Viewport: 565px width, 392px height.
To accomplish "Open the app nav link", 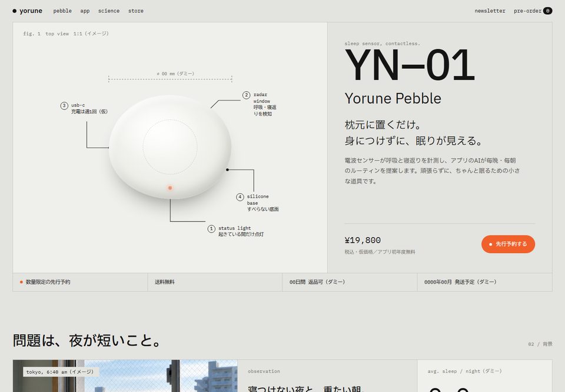I will click(x=85, y=11).
